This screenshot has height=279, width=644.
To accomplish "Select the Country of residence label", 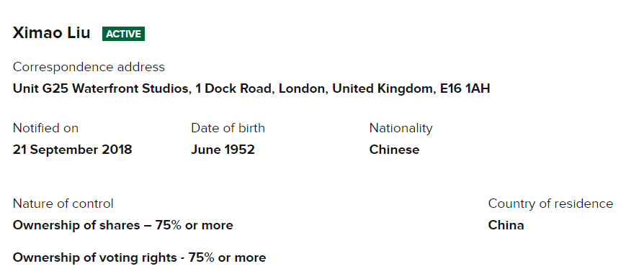I will (550, 203).
